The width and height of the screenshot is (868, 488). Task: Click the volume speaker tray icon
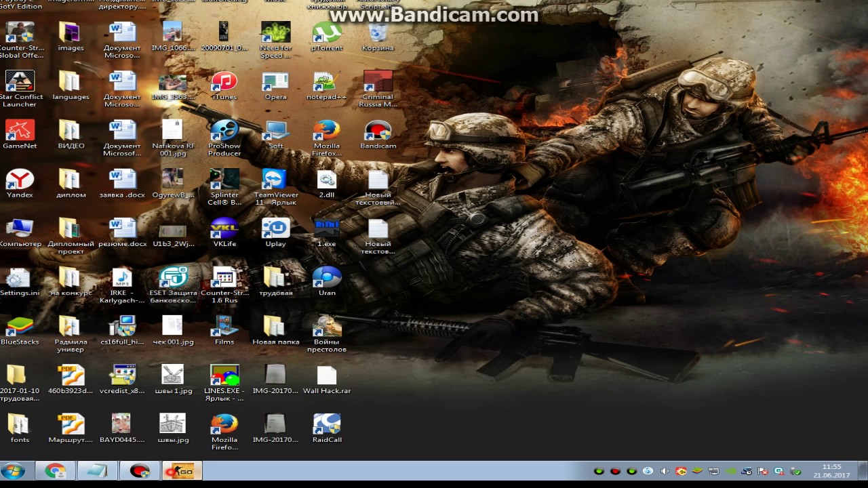pyautogui.click(x=665, y=471)
